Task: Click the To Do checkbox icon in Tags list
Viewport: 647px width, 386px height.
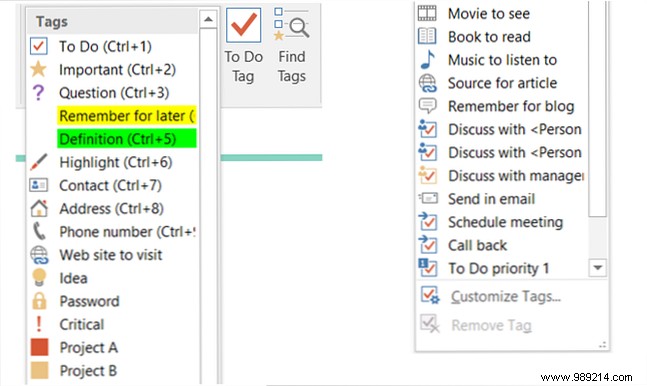Action: coord(39,46)
